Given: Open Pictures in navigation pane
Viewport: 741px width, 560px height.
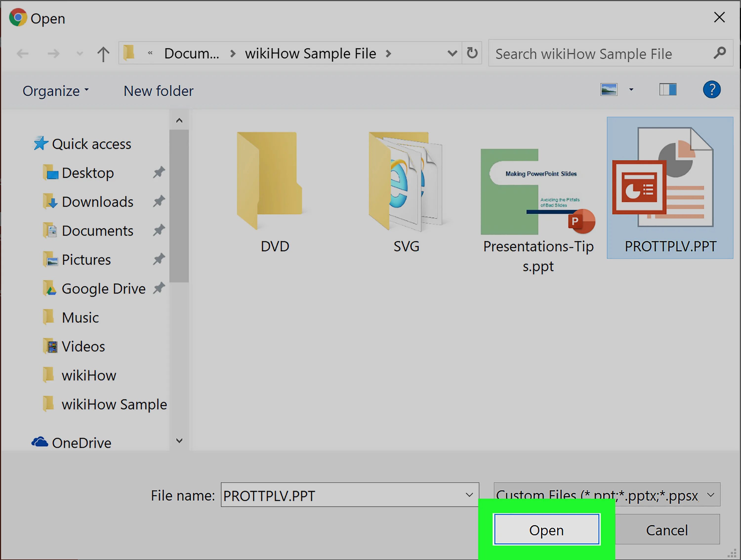Looking at the screenshot, I should pos(86,260).
